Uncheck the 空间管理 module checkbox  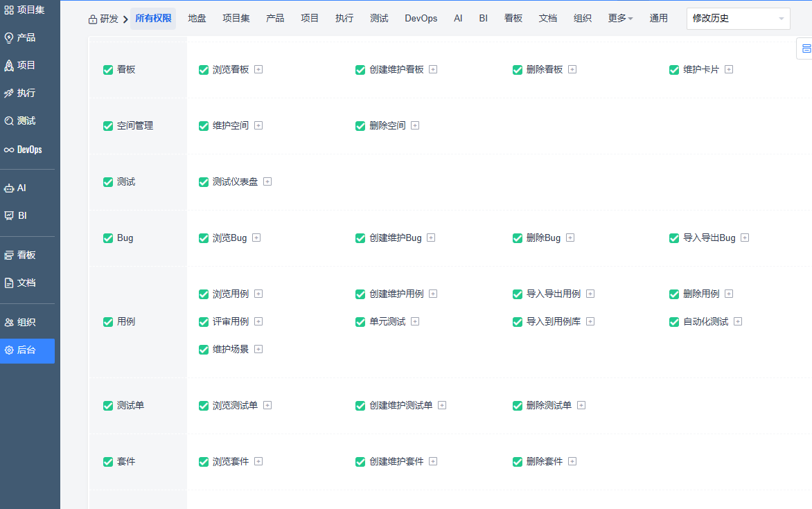click(x=107, y=126)
